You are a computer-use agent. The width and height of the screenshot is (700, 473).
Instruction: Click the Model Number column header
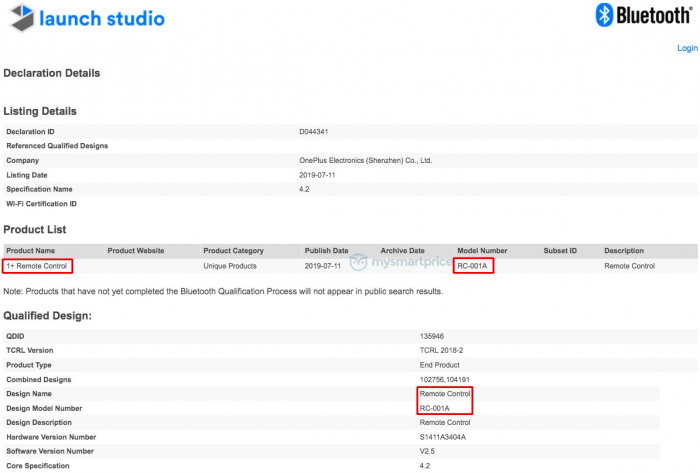click(x=482, y=250)
